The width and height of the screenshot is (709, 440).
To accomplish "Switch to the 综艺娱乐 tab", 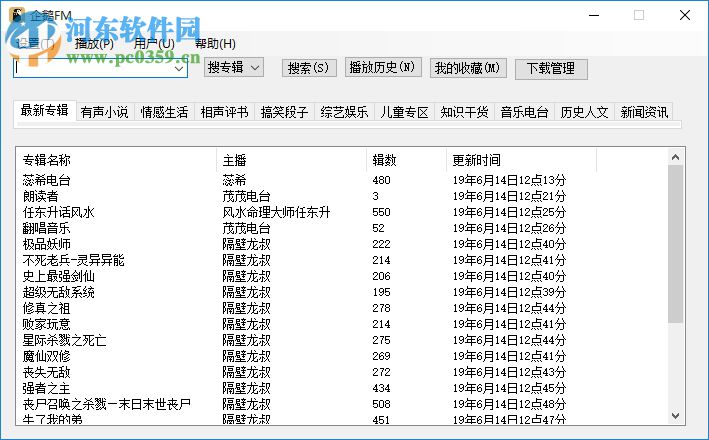I will pos(345,112).
